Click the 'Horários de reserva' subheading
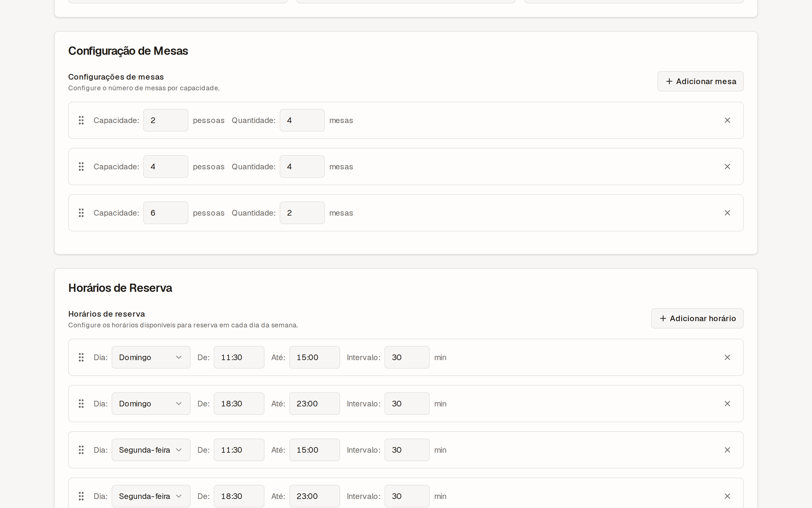 tap(107, 314)
